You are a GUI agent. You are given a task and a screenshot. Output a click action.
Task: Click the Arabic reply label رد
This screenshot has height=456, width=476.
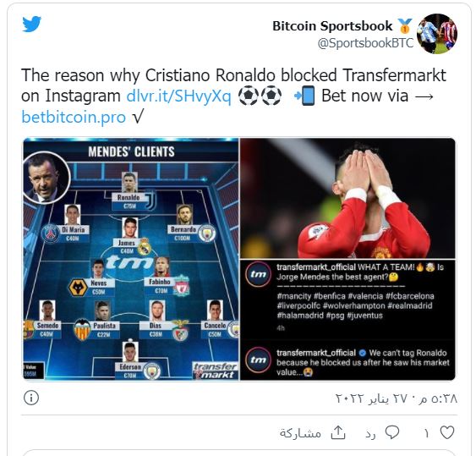(x=370, y=434)
